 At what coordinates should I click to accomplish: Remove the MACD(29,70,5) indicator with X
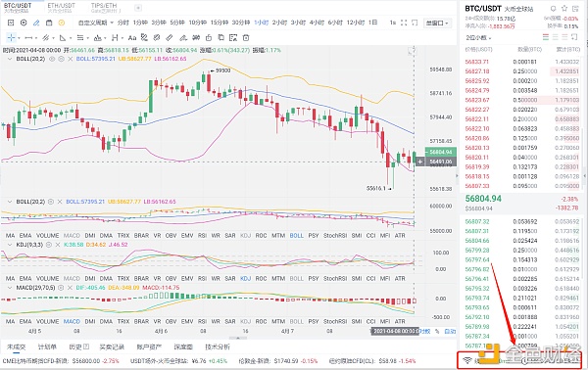click(70, 288)
